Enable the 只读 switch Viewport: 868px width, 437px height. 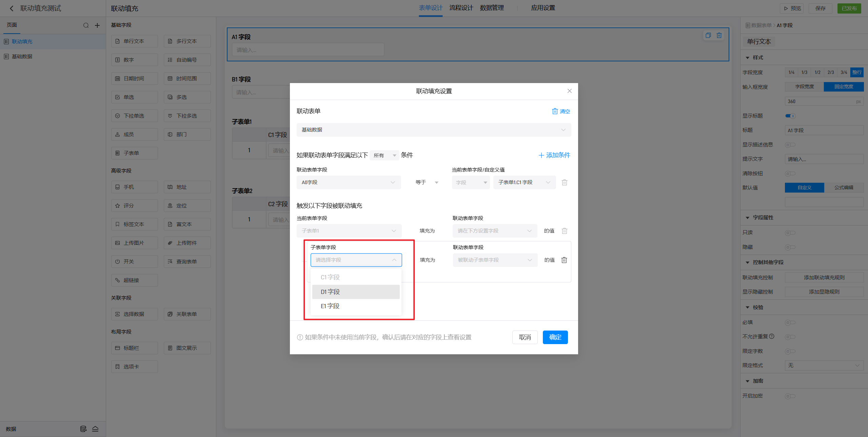(x=790, y=233)
